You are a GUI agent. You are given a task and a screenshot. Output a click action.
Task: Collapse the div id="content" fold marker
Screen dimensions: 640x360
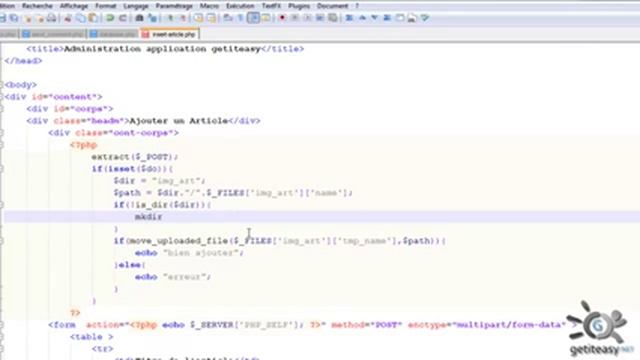(x=2, y=97)
